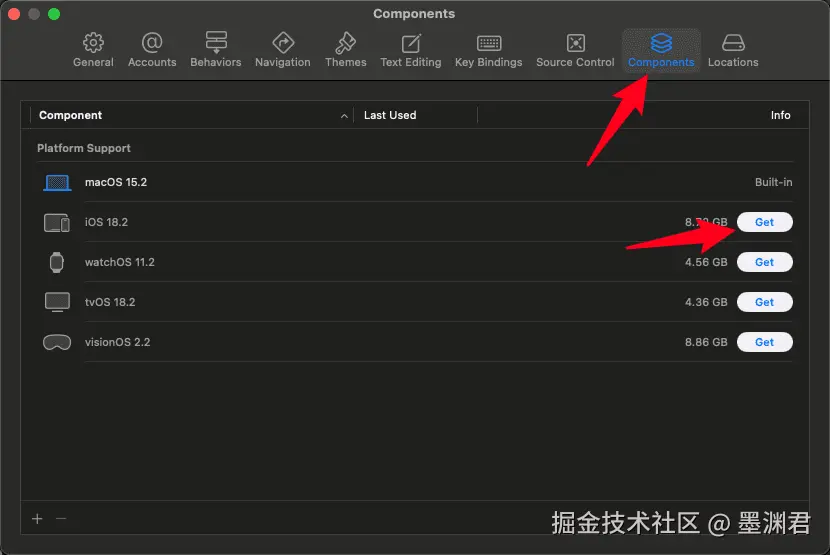The height and width of the screenshot is (555, 830).
Task: Switch to the Locations tab label
Action: coord(733,62)
